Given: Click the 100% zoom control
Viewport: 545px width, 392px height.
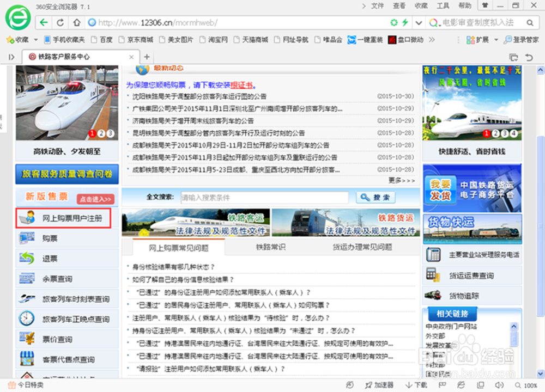Looking at the screenshot, I should point(530,385).
